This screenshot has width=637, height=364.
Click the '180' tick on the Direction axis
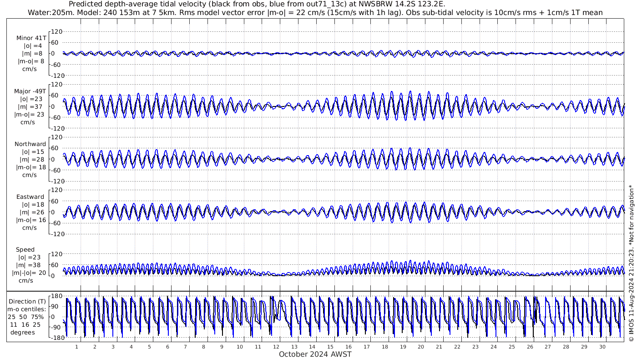tap(56, 296)
